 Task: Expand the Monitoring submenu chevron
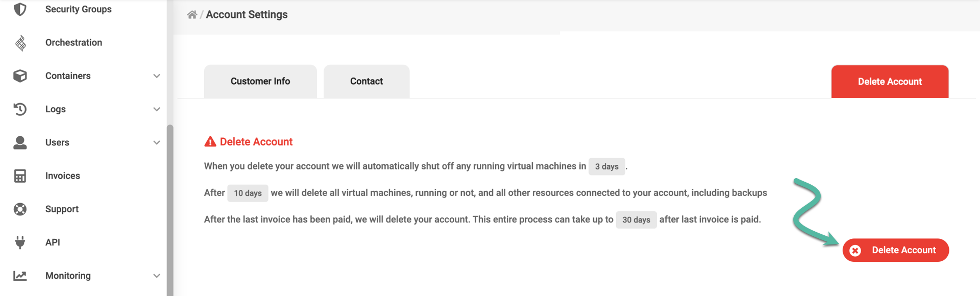pos(157,276)
